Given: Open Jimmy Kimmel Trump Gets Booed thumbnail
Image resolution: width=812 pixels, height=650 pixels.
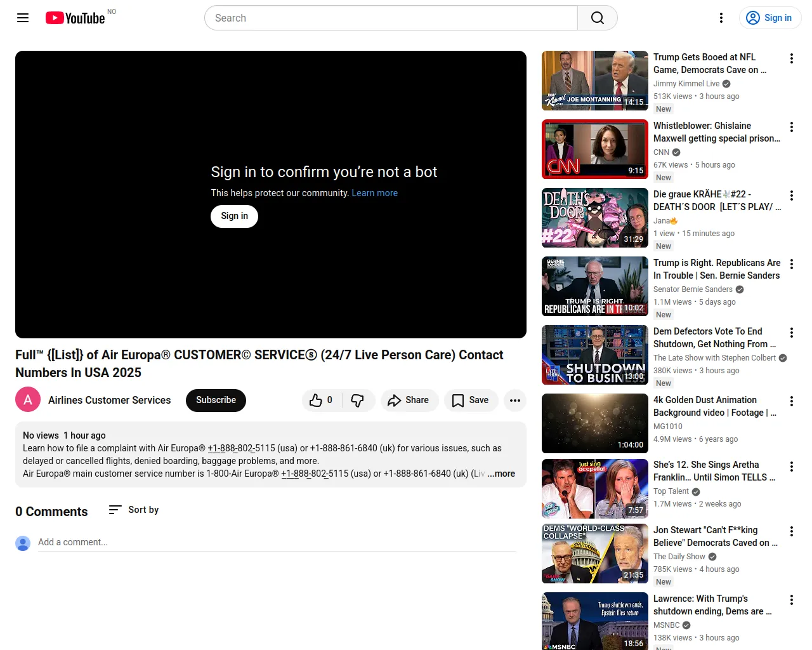Looking at the screenshot, I should (x=595, y=81).
